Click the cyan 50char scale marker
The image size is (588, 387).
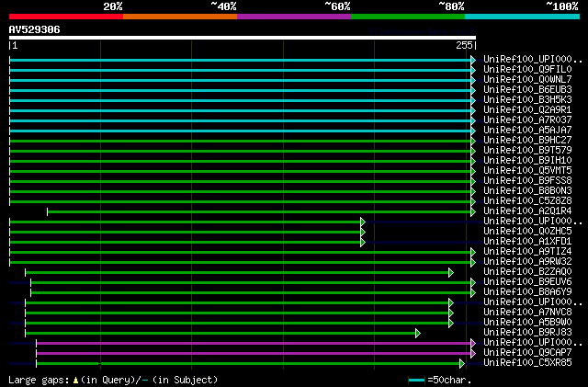point(418,379)
